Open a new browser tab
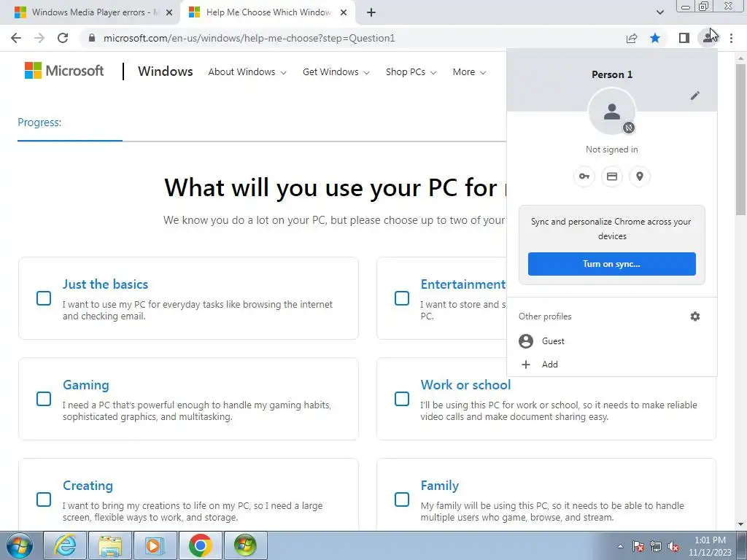 click(371, 12)
